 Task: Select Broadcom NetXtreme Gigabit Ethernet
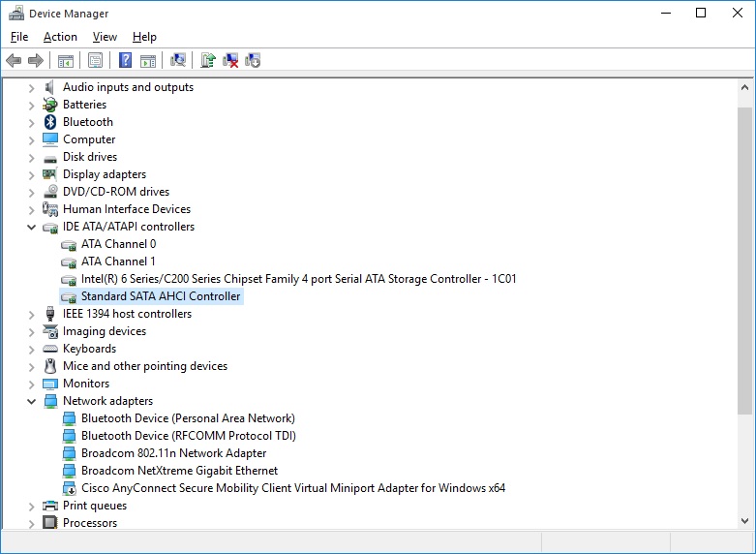(x=179, y=471)
